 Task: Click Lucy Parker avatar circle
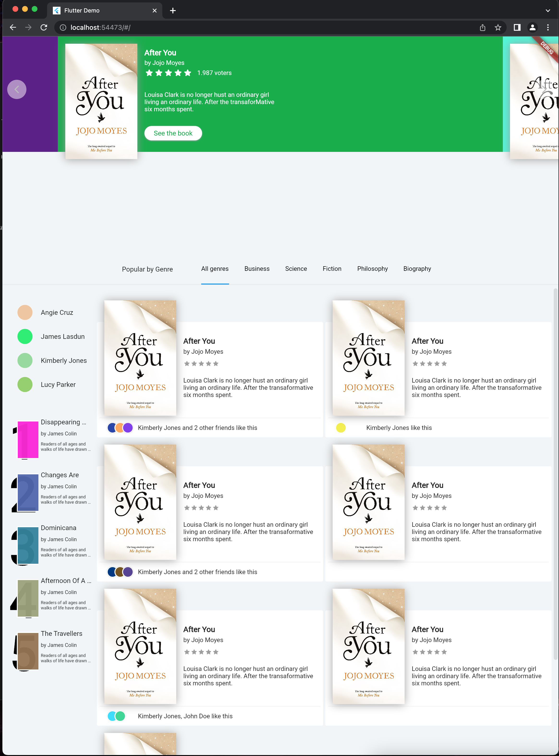pyautogui.click(x=25, y=384)
